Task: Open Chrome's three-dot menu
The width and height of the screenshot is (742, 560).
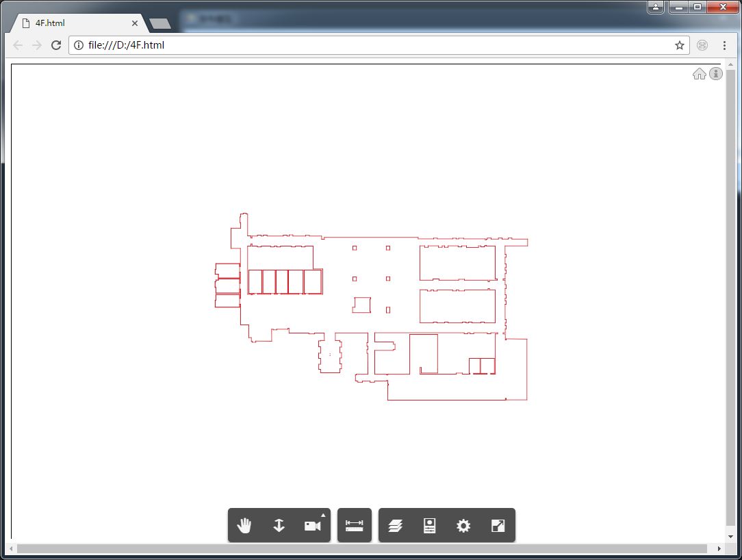Action: 724,45
